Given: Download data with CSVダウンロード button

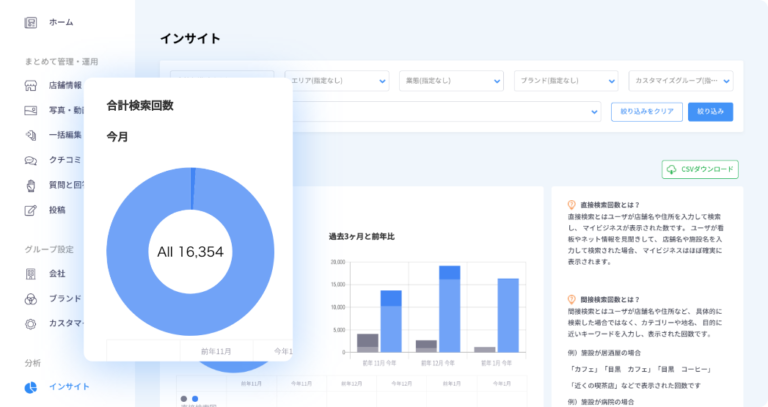Looking at the screenshot, I should [700, 169].
